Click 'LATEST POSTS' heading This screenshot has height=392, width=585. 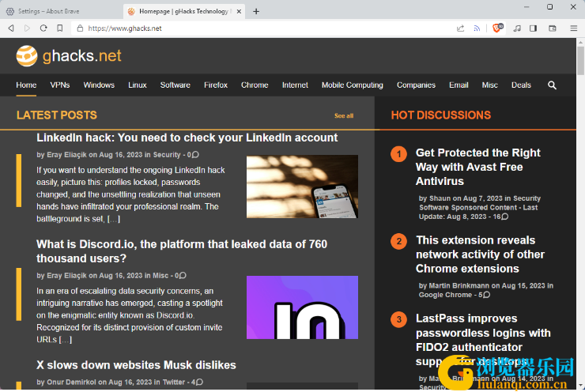(x=57, y=115)
